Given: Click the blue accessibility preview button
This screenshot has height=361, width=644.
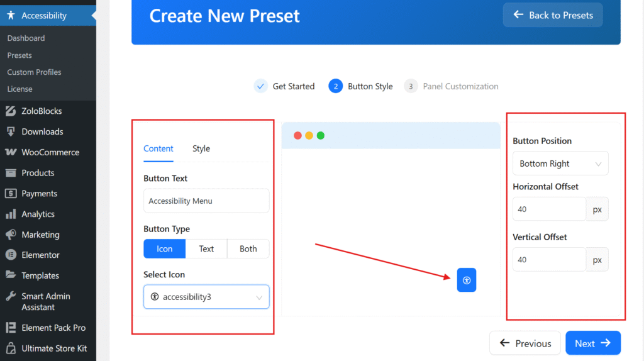Looking at the screenshot, I should tap(467, 280).
